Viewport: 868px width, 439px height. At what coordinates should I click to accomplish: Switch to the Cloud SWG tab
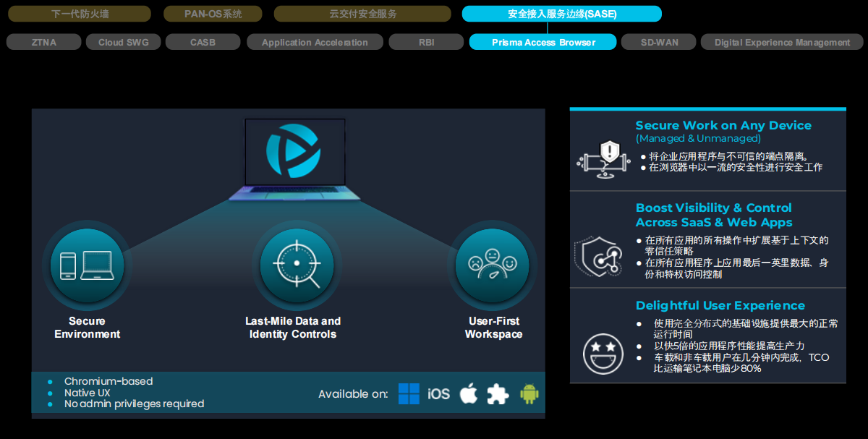pos(124,43)
